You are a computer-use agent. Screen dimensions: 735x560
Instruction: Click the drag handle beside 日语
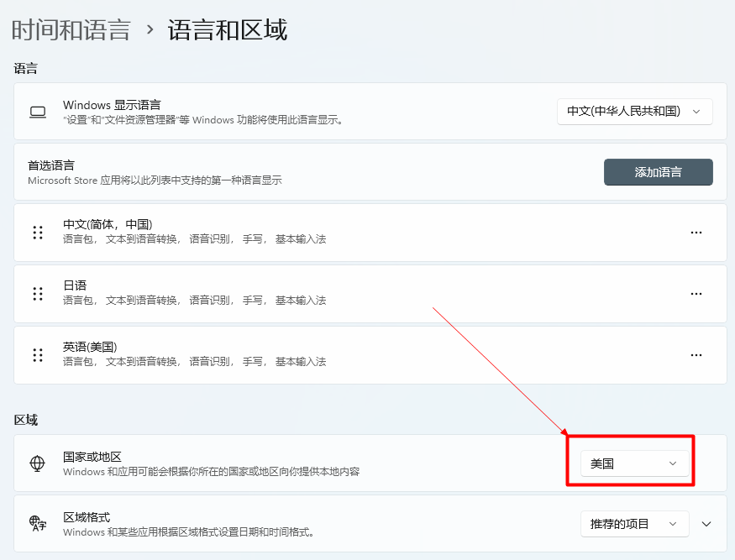pos(37,294)
